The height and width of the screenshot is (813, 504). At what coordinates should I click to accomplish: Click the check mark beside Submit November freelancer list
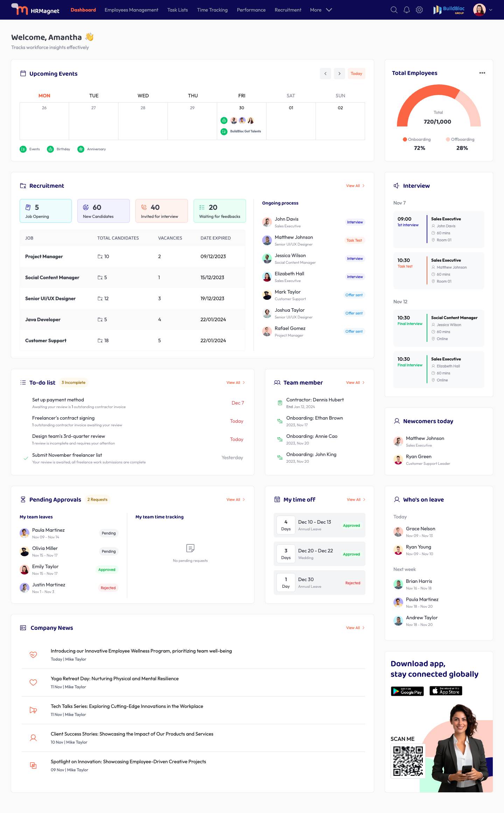(26, 458)
